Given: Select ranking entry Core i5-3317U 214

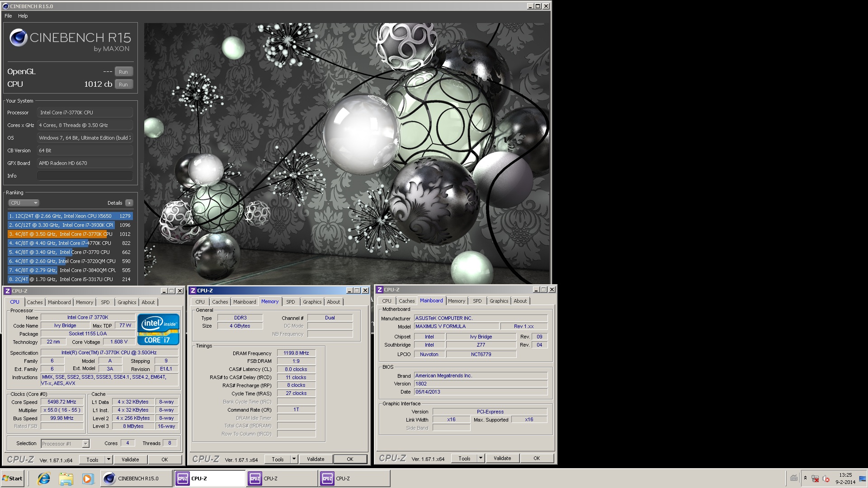Looking at the screenshot, I should click(70, 279).
